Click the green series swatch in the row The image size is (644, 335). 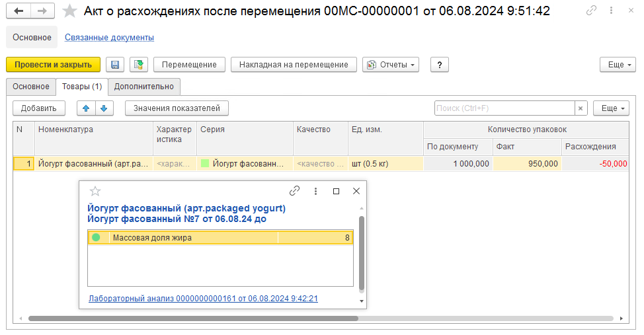pos(204,163)
